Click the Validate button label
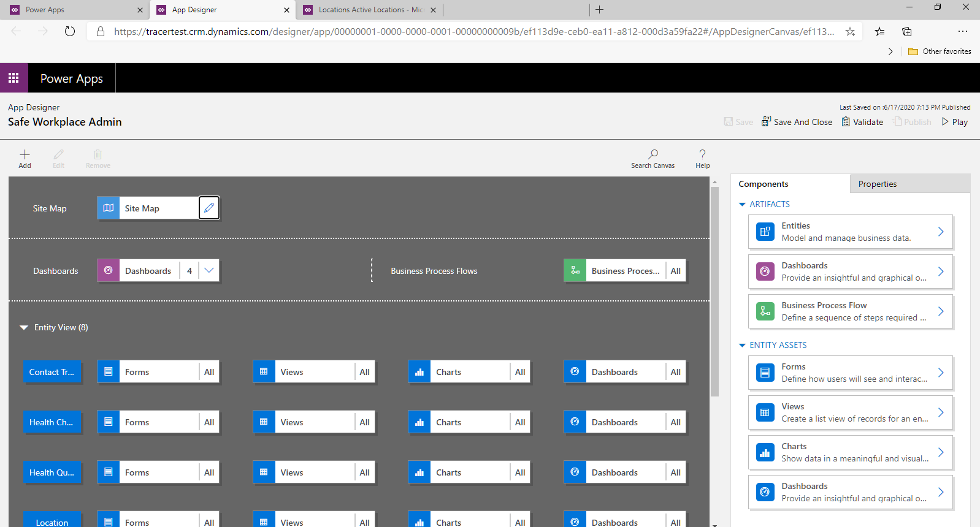Viewport: 980px width, 527px height. pyautogui.click(x=868, y=122)
